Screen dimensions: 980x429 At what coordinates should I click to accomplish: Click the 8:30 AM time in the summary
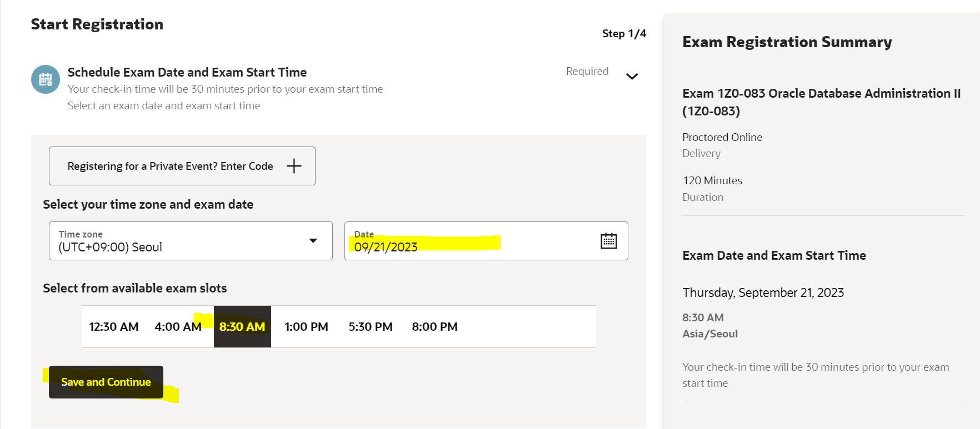pyautogui.click(x=703, y=317)
